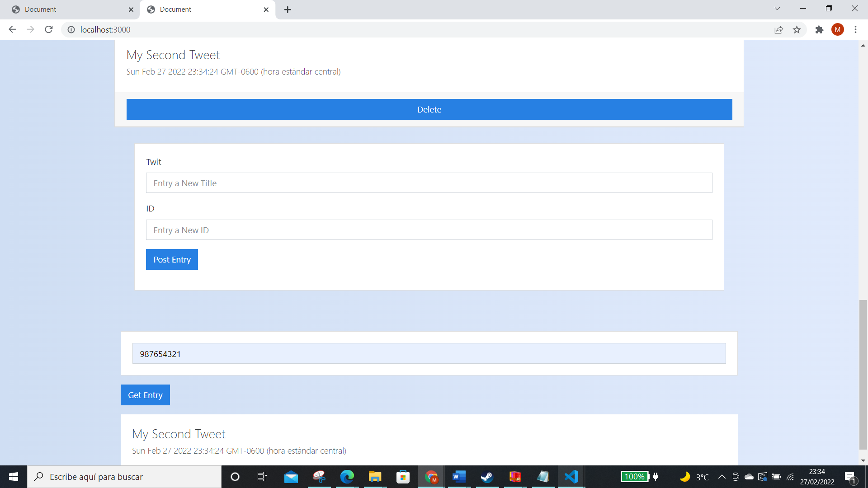The height and width of the screenshot is (488, 868).
Task: Open Visual Studio Code from taskbar
Action: pyautogui.click(x=571, y=477)
